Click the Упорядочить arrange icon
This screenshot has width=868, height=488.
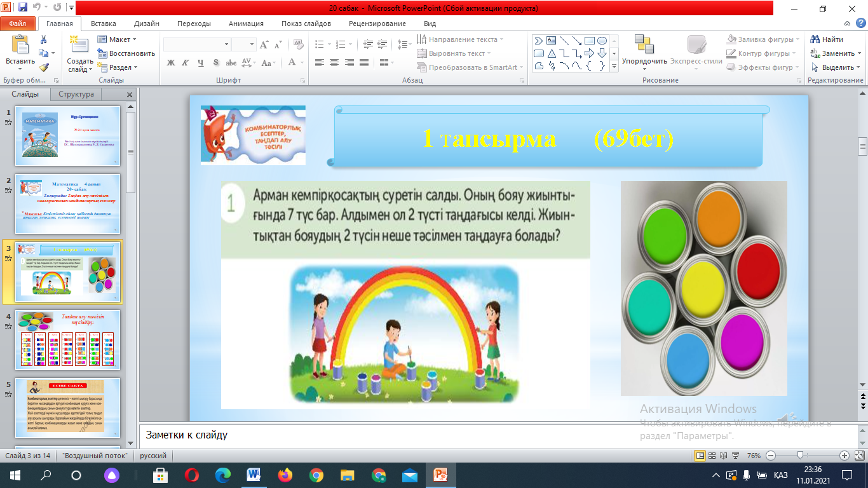click(x=644, y=43)
